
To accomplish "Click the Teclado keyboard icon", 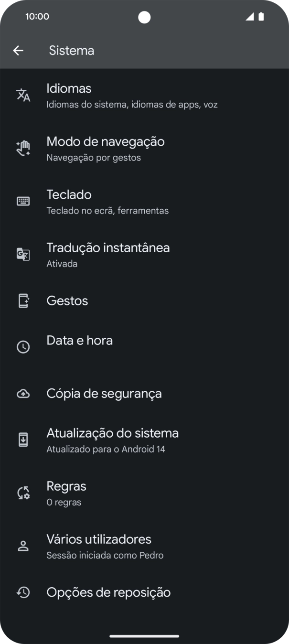I will 23,201.
